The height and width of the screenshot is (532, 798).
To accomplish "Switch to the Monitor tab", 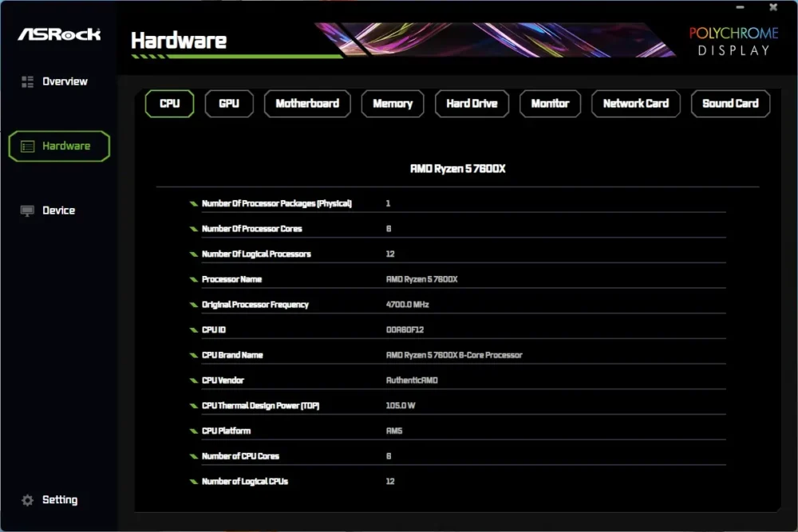I will pyautogui.click(x=550, y=104).
